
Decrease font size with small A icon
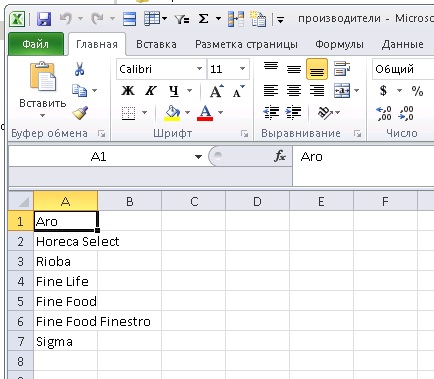pos(238,91)
